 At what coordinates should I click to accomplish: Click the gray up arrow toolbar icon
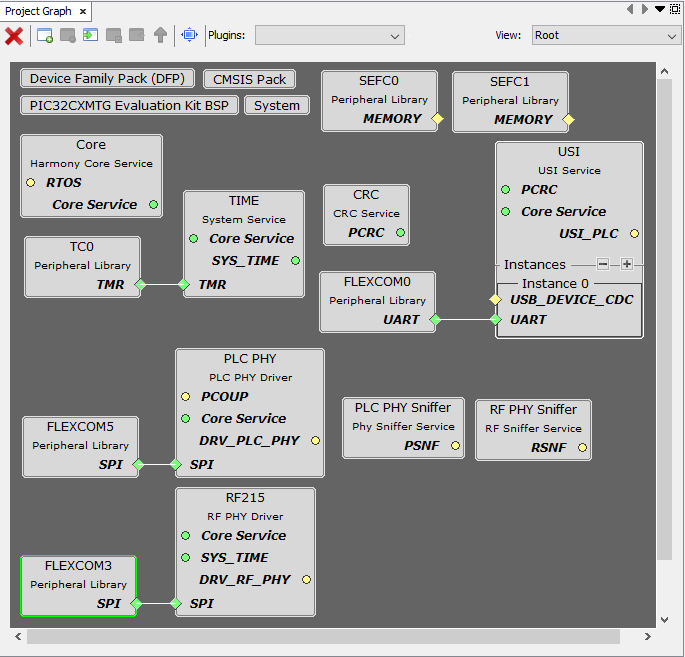[x=160, y=36]
